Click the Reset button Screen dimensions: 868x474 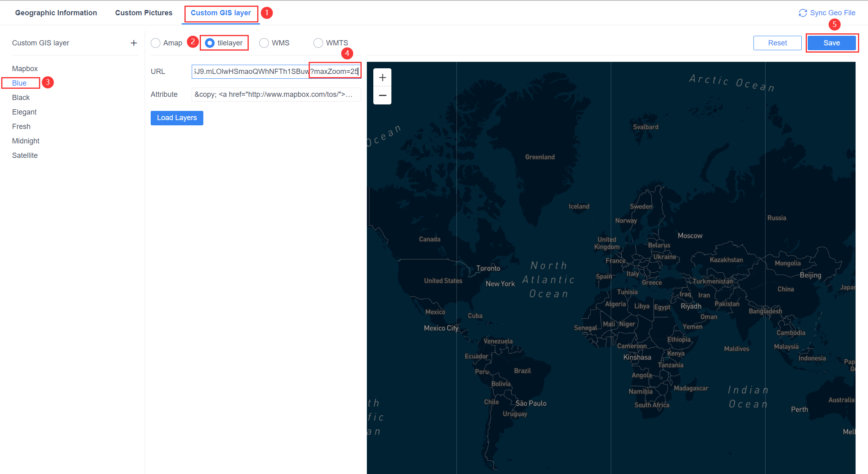click(x=777, y=43)
